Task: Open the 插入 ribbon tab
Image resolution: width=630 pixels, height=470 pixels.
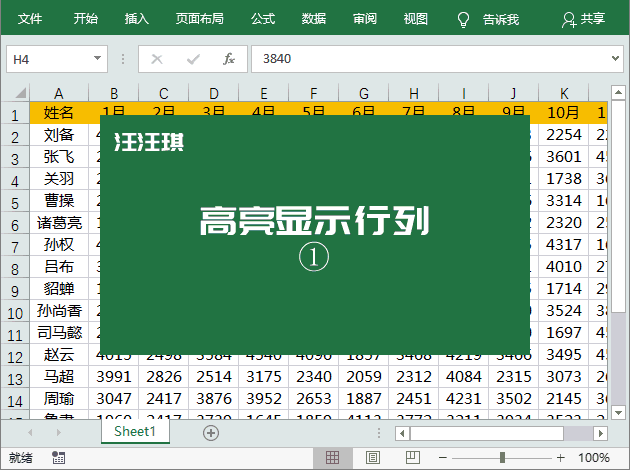Action: pyautogui.click(x=136, y=18)
